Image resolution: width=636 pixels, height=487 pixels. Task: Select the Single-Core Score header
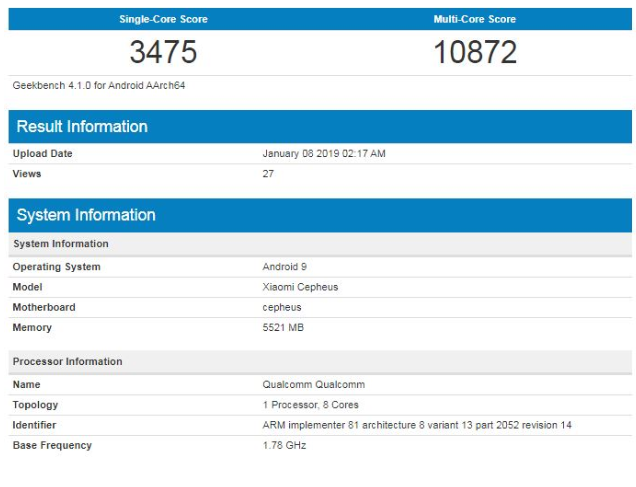[163, 19]
